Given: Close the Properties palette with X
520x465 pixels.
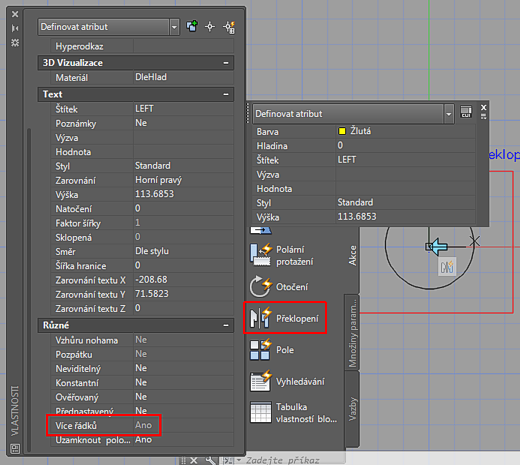Looking at the screenshot, I should pyautogui.click(x=15, y=14).
